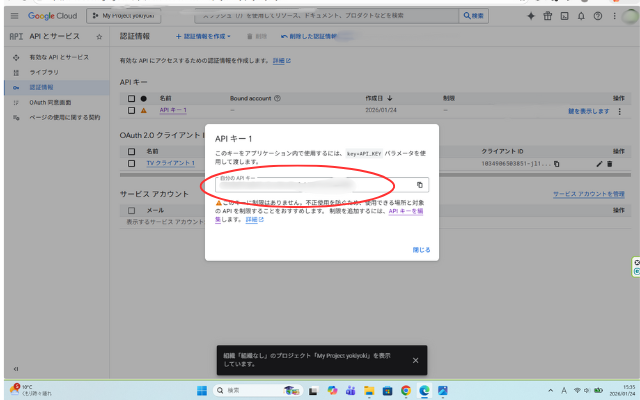This screenshot has height=400, width=640.
Task: Open the API キー 1 row actions menu
Action: (x=620, y=111)
